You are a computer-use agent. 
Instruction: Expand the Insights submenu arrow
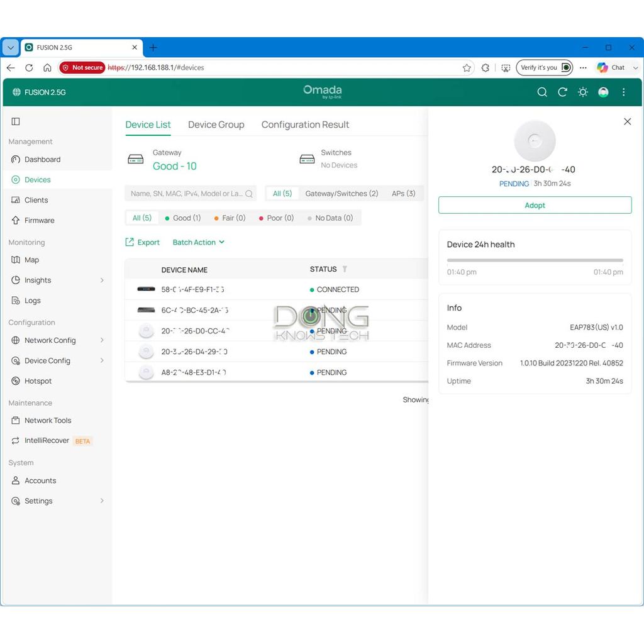tap(102, 280)
